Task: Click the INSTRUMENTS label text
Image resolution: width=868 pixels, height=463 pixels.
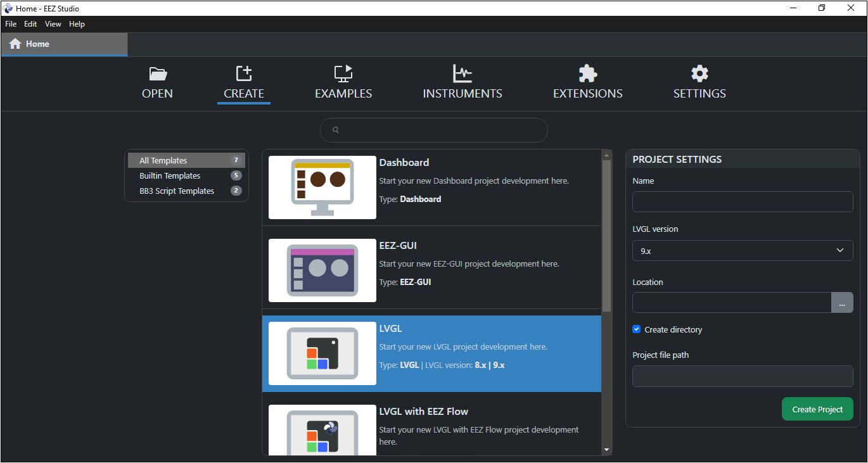Action: click(x=463, y=93)
